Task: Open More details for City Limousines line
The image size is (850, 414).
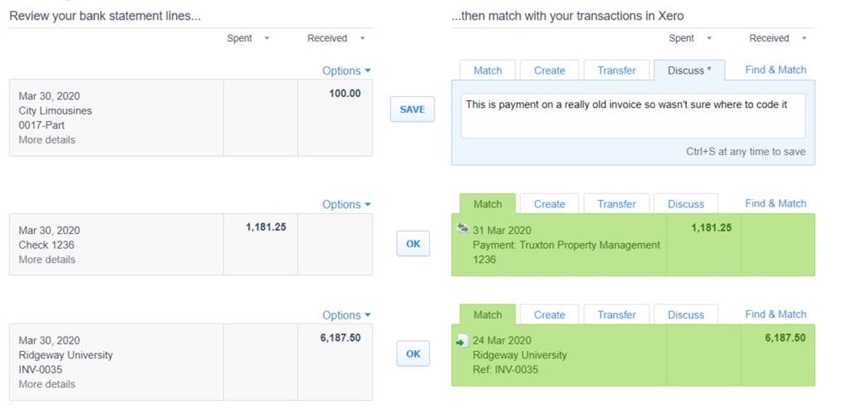Action: tap(47, 140)
